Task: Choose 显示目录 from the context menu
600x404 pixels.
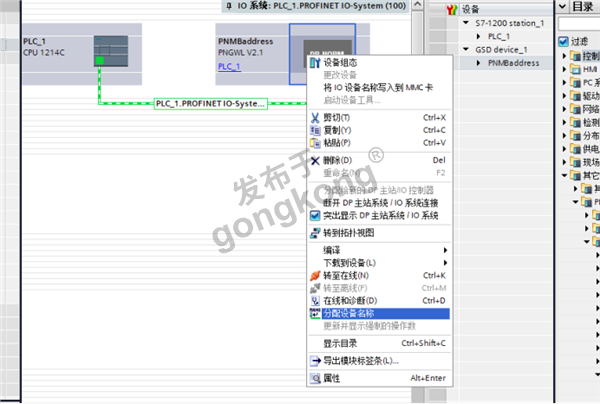Action: 379,343
